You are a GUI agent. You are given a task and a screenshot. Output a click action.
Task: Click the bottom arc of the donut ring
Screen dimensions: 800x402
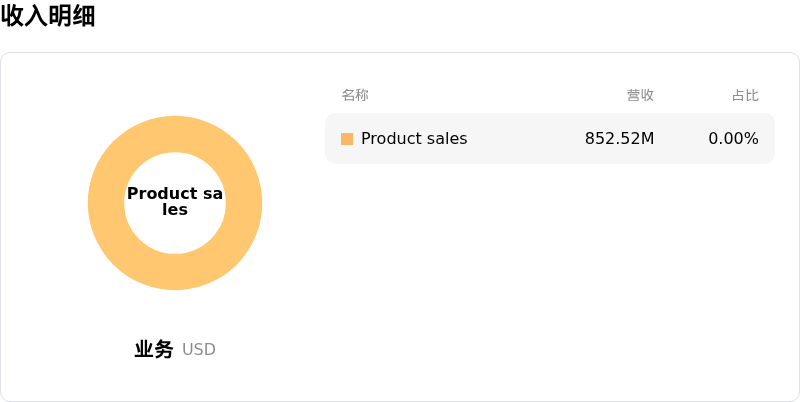(x=175, y=272)
